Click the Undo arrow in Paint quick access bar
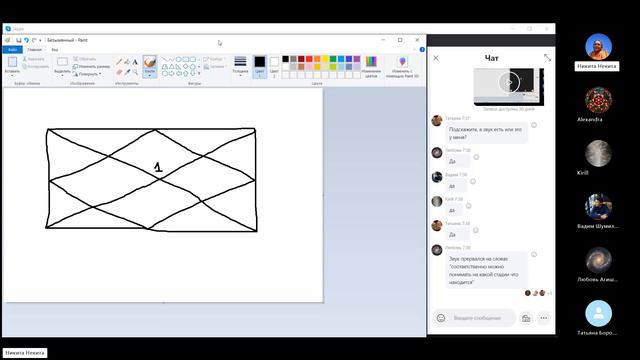The image size is (640, 360). click(26, 40)
